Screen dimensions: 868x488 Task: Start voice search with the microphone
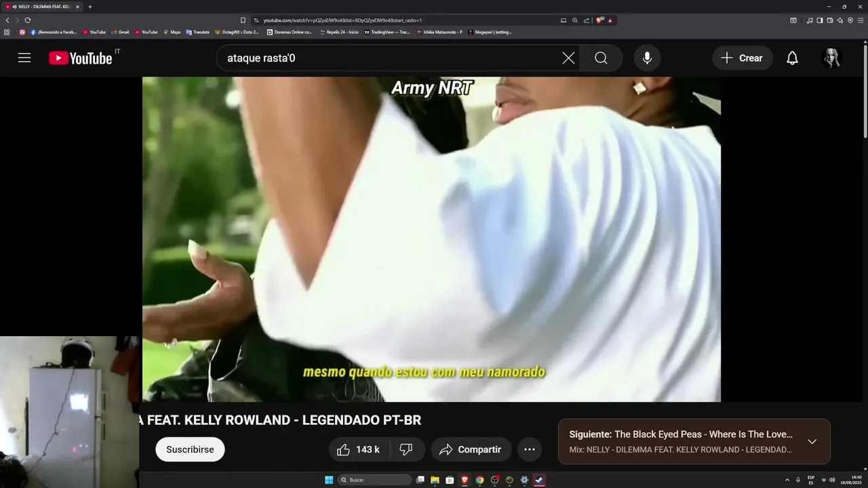tap(647, 58)
